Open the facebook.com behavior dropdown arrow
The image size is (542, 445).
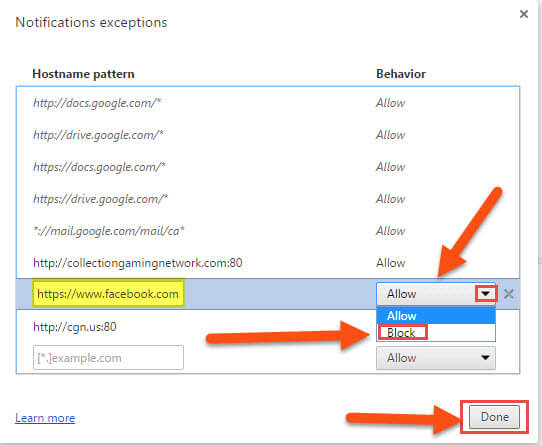click(x=486, y=294)
